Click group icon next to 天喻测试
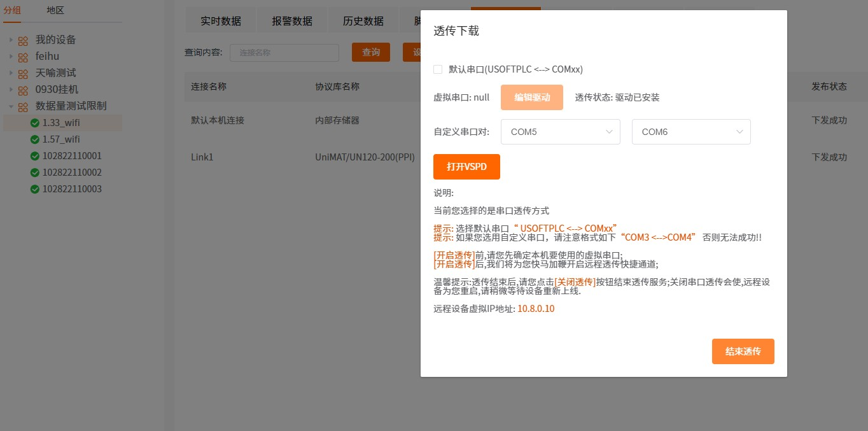 (23, 73)
